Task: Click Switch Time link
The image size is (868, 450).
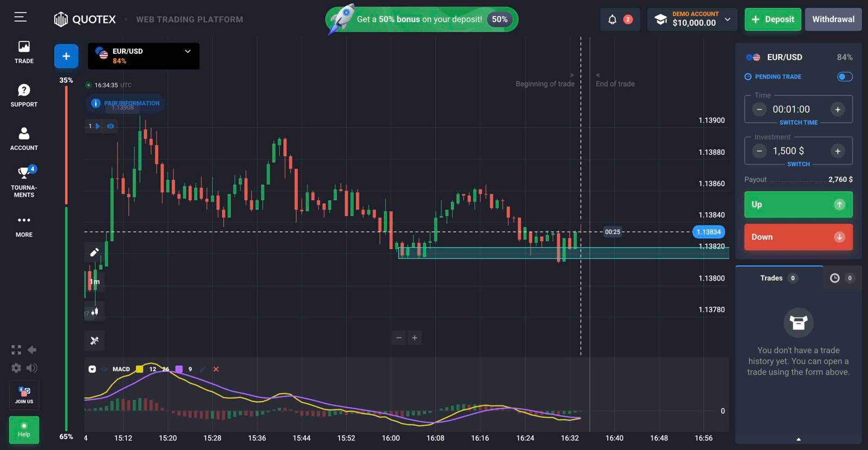Action: click(798, 123)
